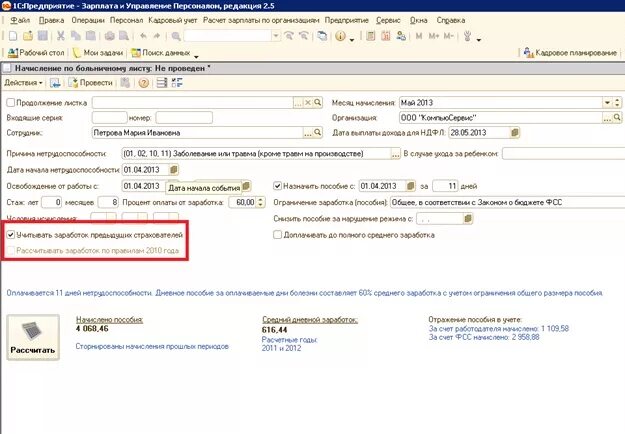This screenshot has width=625, height=434.
Task: Click the Рассчитать button
Action: point(33,337)
